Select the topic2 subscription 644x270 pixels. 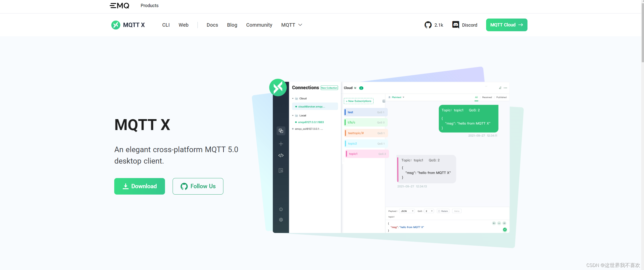point(366,144)
